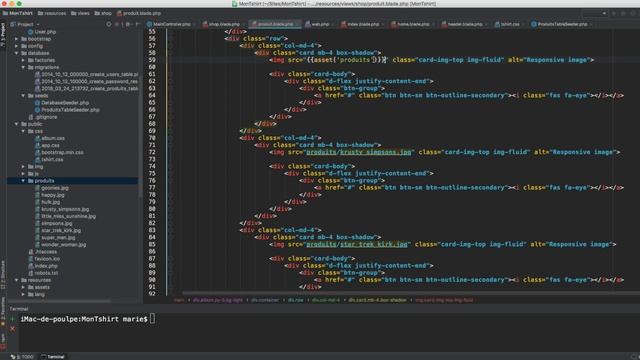The height and width of the screenshot is (360, 640).
Task: Hide the project panel
Action: pyautogui.click(x=138, y=24)
